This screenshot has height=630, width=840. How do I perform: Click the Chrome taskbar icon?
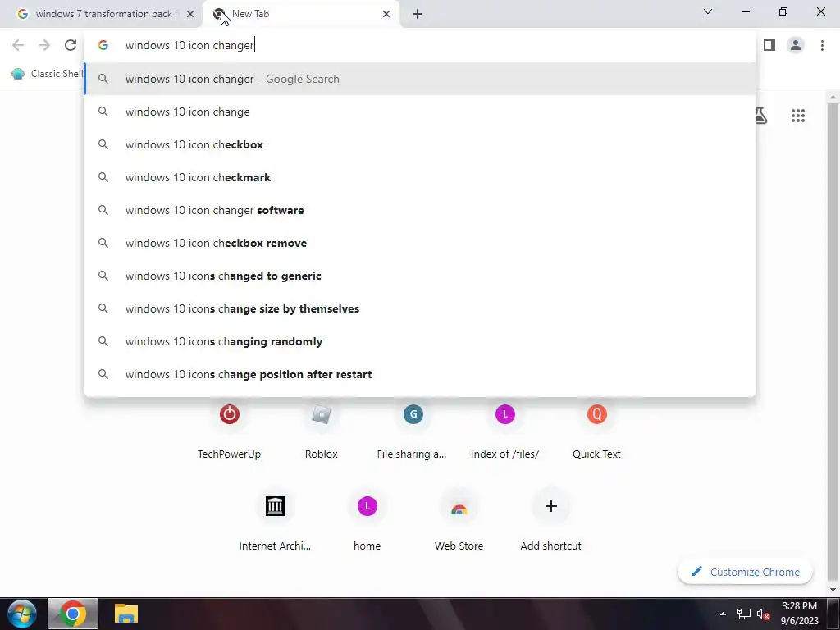[73, 614]
